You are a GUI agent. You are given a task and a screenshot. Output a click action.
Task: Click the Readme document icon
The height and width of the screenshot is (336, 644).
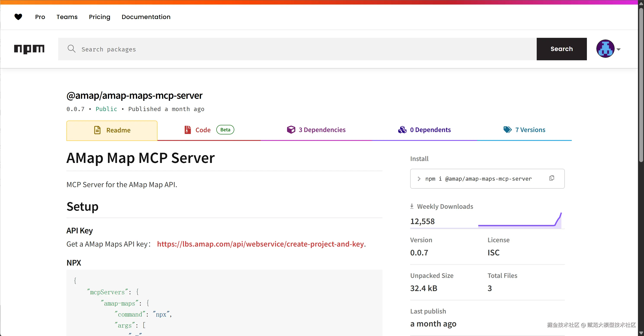(97, 130)
